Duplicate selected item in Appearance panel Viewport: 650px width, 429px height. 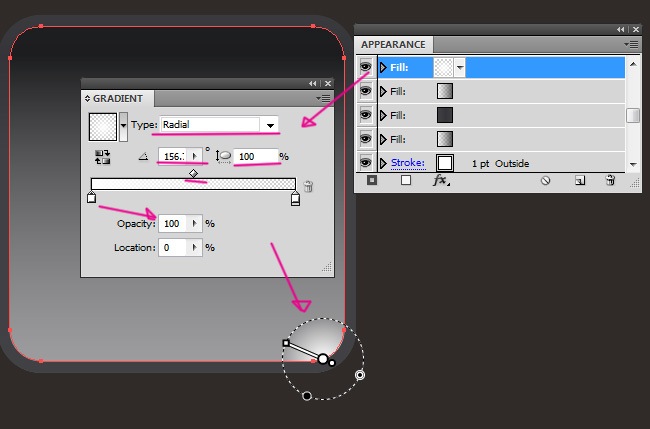click(x=579, y=181)
